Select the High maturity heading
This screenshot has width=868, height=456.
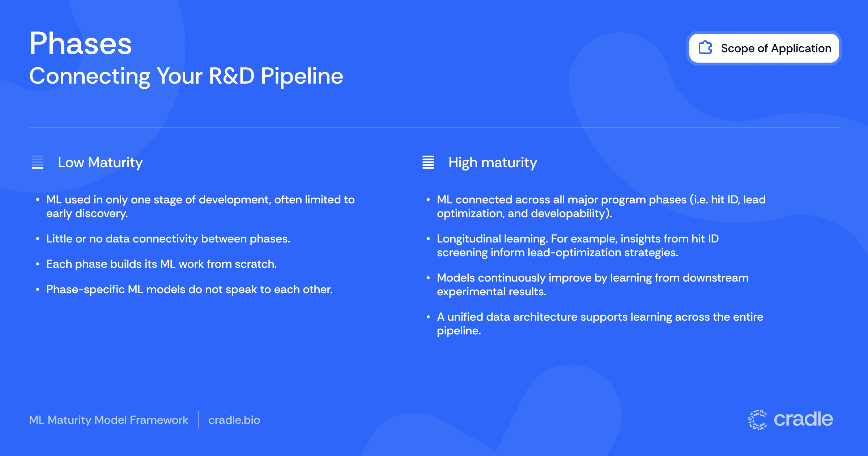tap(493, 162)
